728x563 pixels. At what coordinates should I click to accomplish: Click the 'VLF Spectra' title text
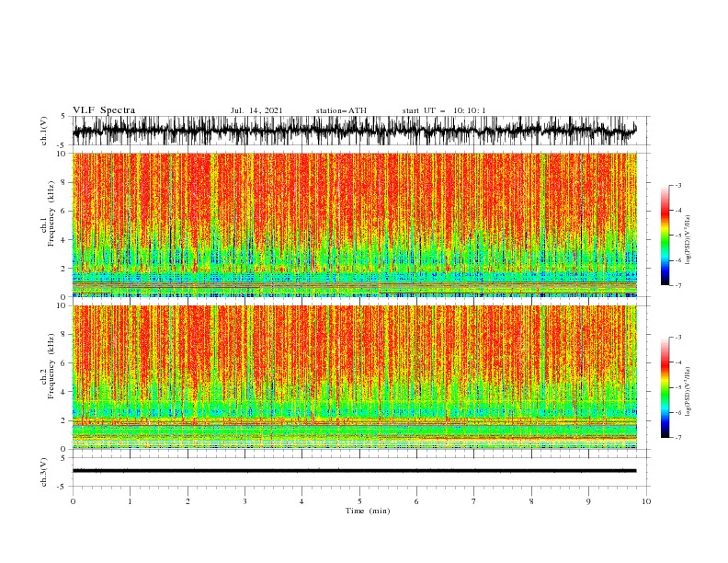click(104, 110)
